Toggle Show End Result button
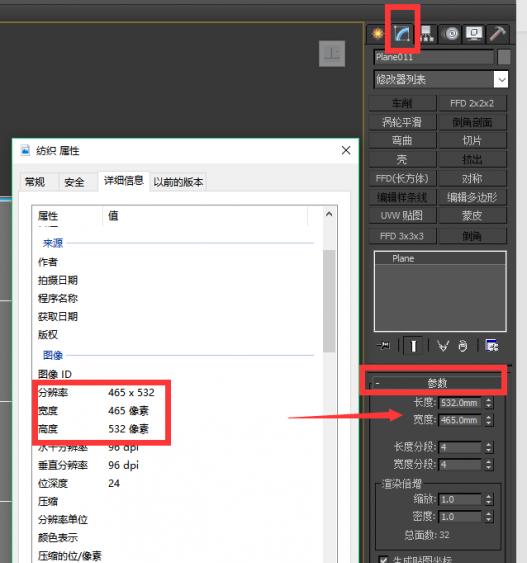This screenshot has height=563, width=527. (x=413, y=346)
